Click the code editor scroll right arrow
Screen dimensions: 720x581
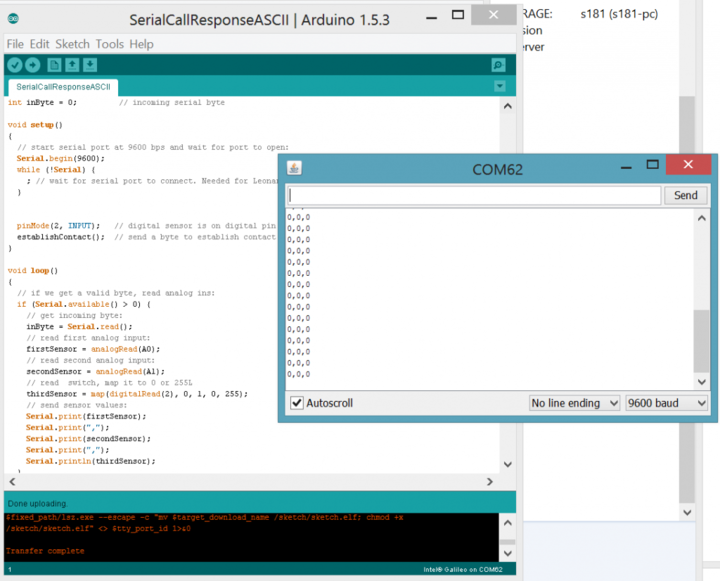[490, 481]
